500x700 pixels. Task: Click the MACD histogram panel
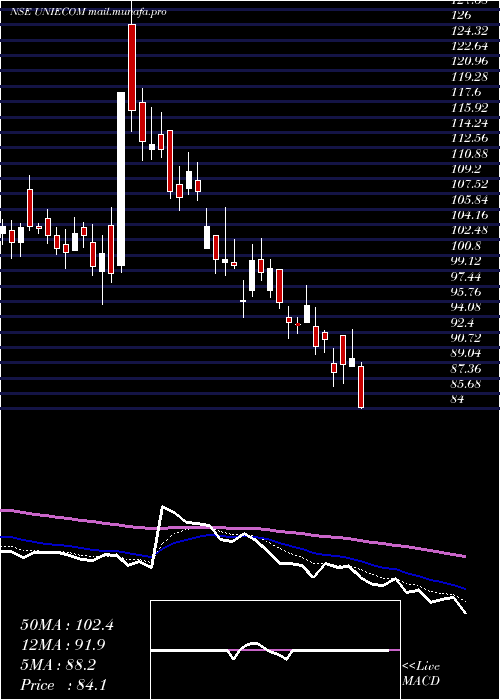tap(275, 650)
